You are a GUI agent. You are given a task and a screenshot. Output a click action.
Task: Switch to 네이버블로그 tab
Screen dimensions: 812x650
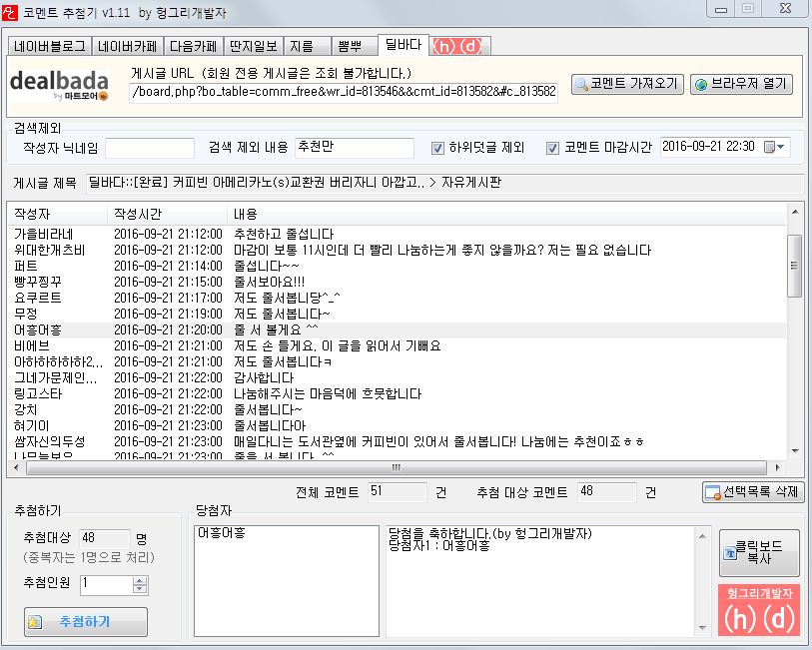49,46
